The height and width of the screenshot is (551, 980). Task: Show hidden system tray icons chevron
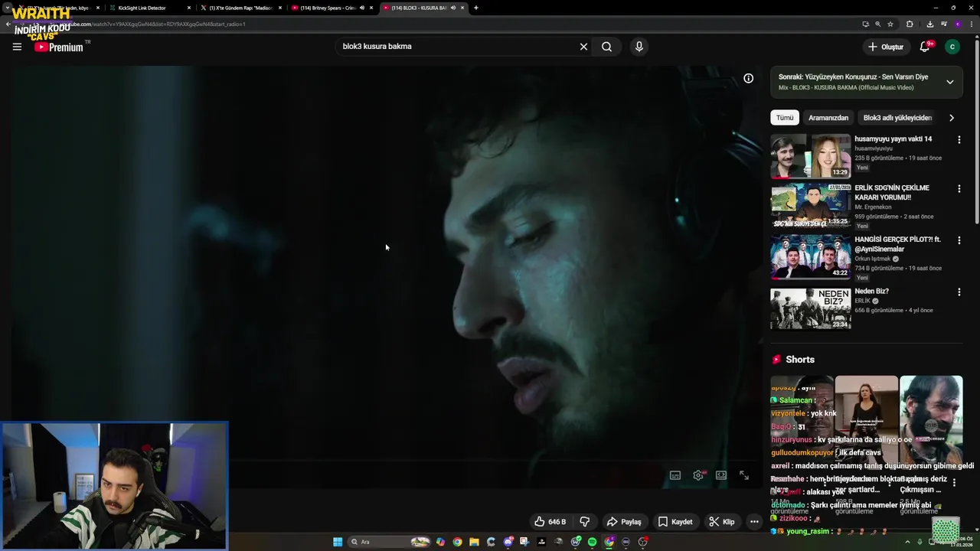[x=907, y=542]
